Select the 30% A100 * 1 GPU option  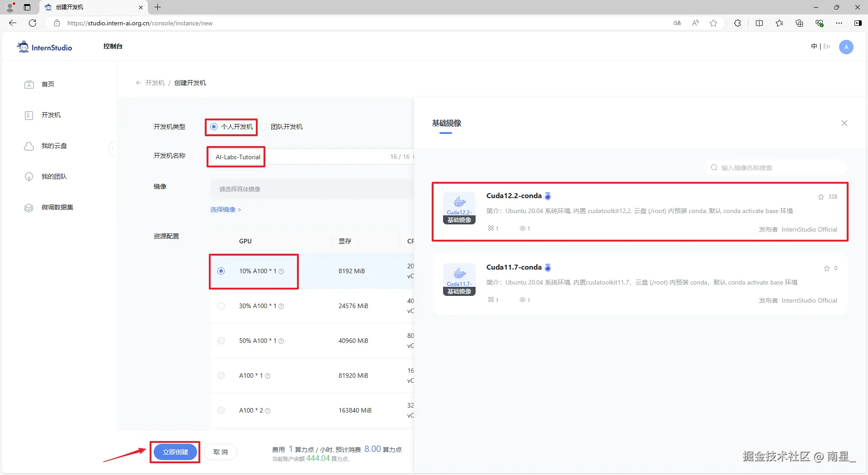click(x=221, y=306)
